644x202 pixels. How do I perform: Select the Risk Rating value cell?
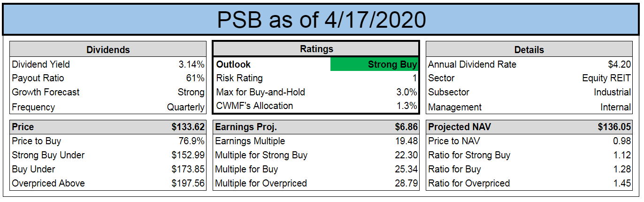tap(414, 78)
